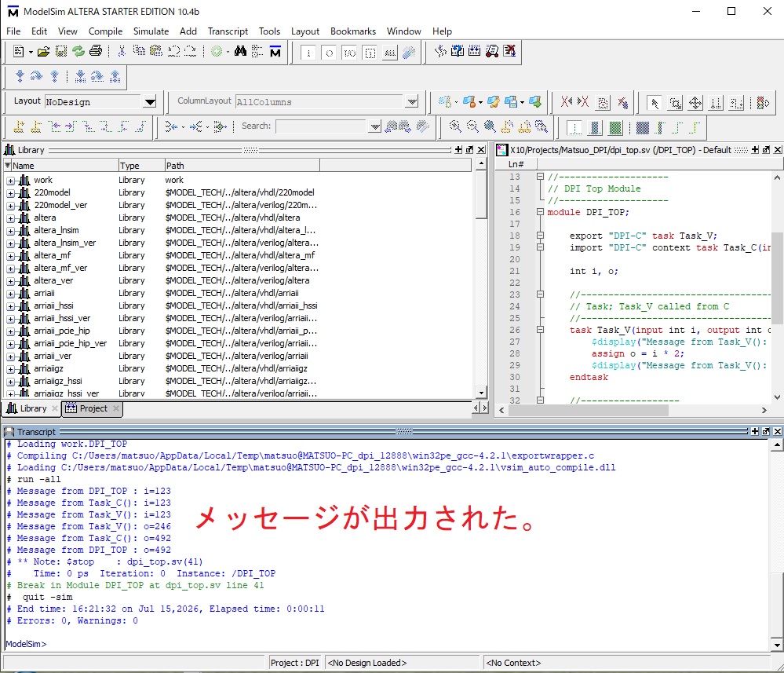The width and height of the screenshot is (784, 673).
Task: Click the Zoom Mode dashed-box tool icon
Action: coord(675,103)
